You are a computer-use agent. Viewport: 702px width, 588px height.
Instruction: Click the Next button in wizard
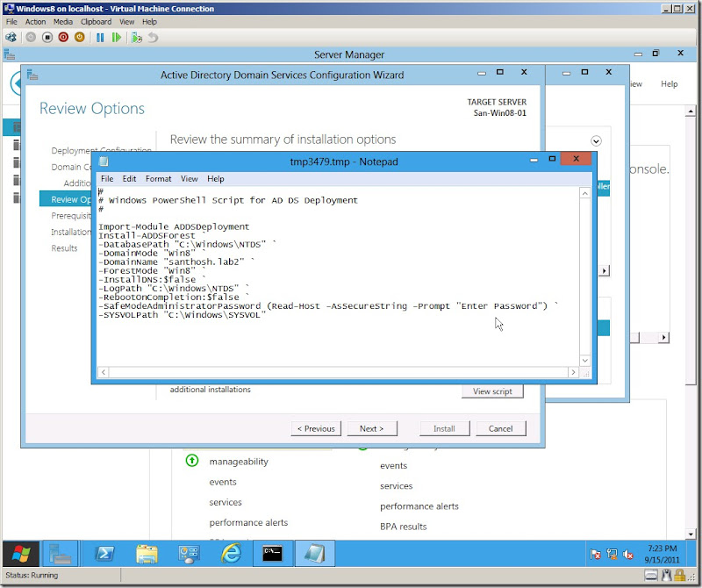coord(371,428)
